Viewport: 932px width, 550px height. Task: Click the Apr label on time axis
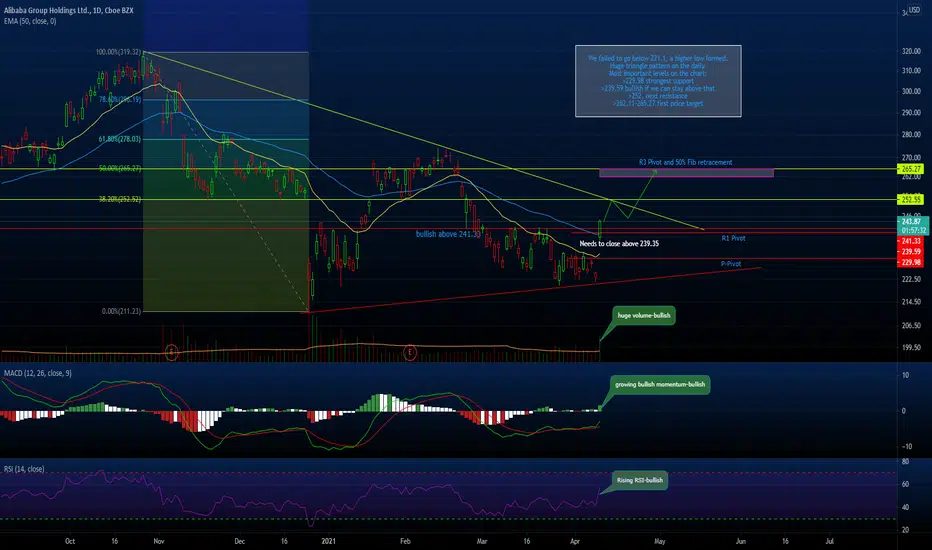coord(575,542)
